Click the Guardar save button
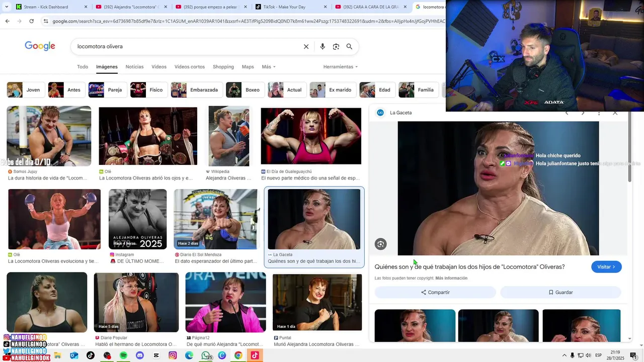 560,292
